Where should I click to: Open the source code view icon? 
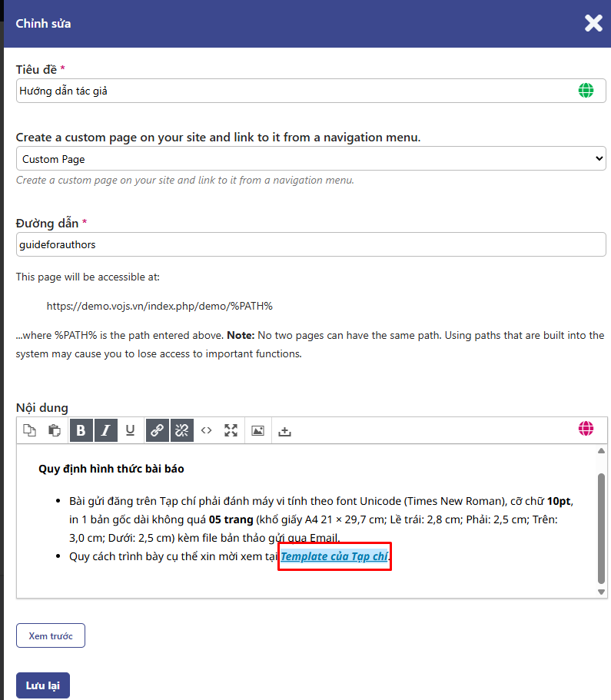click(x=206, y=430)
